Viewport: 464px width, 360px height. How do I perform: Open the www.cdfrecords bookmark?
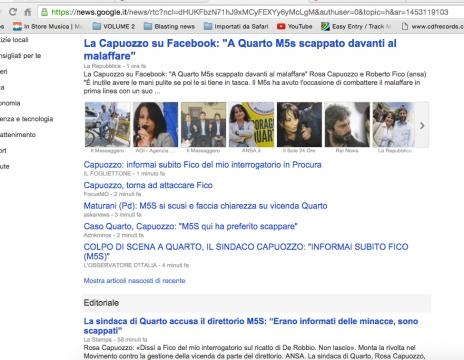[x=432, y=26]
